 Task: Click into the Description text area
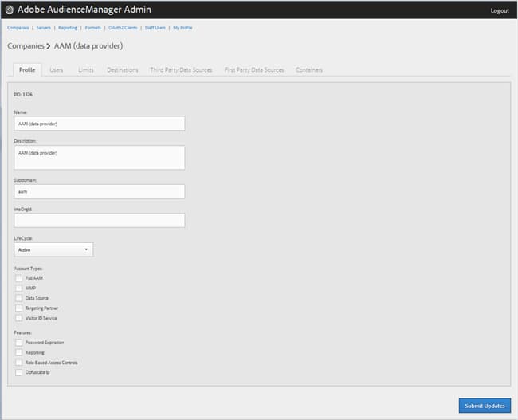100,158
